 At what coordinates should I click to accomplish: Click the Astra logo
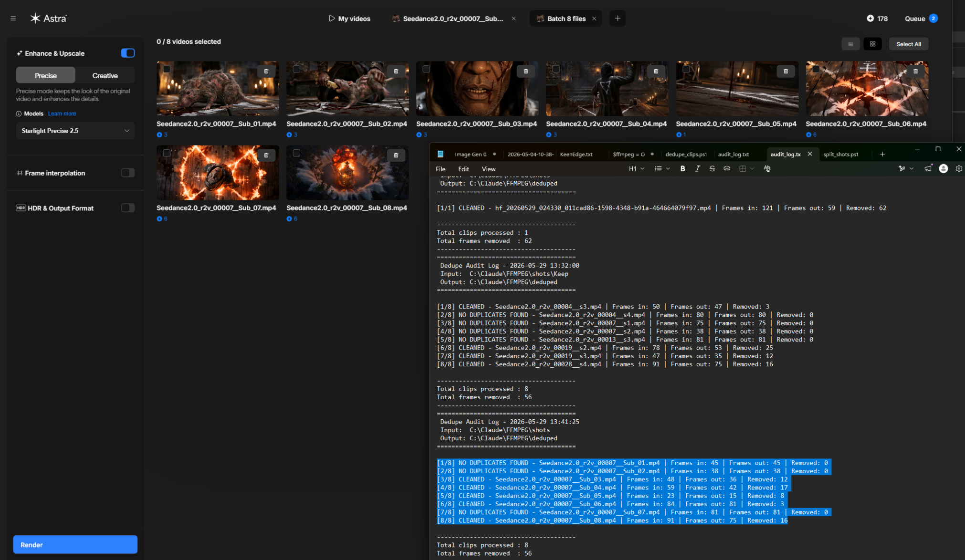click(48, 19)
